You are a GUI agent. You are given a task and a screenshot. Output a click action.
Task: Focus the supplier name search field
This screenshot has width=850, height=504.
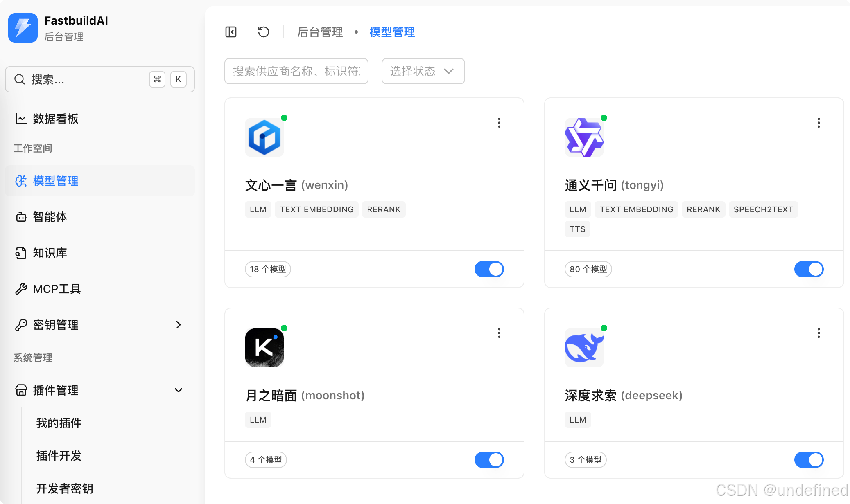coord(296,71)
